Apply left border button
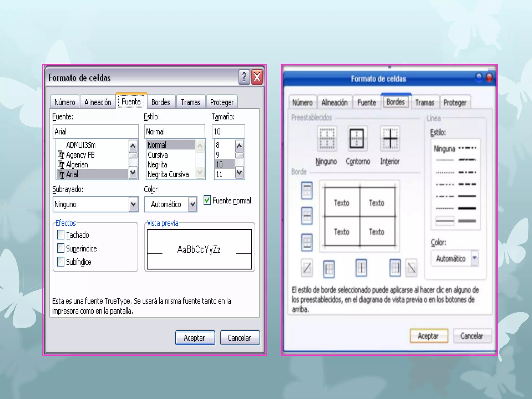 coord(329,269)
